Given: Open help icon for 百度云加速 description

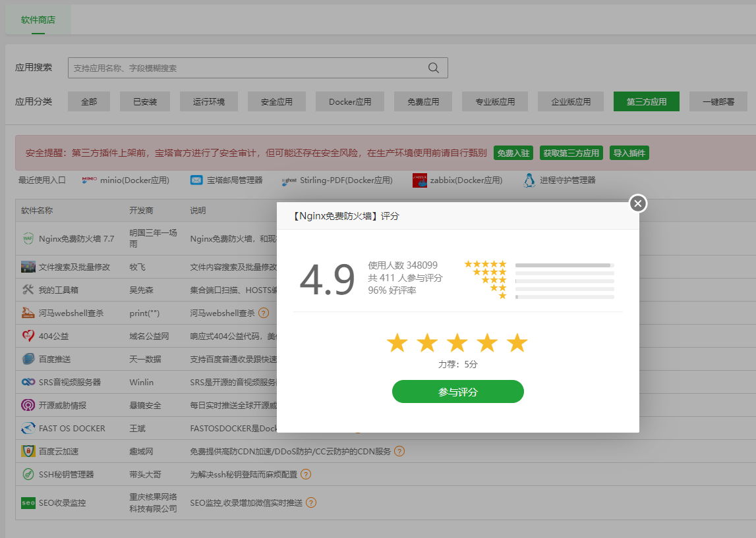Looking at the screenshot, I should point(399,451).
